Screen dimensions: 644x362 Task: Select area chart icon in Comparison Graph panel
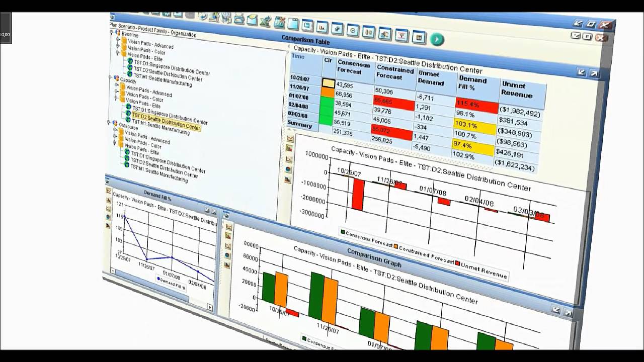[x=227, y=265]
